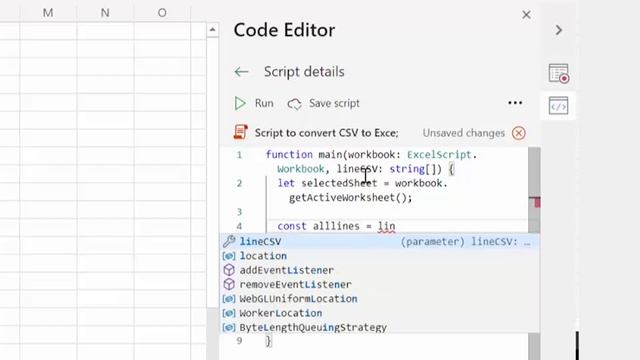The height and width of the screenshot is (360, 640).
Task: Open the Record Actions icon in the sidebar
Action: click(559, 73)
